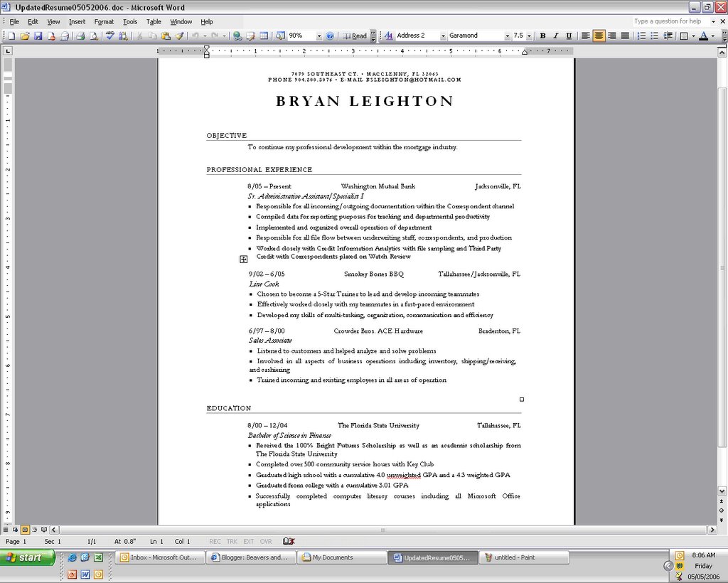
Task: Open the Font Size dropdown
Action: click(529, 36)
